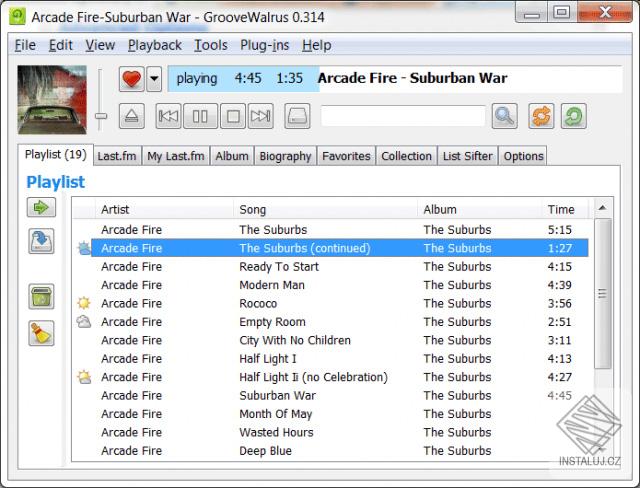
Task: Sort by the Artist column header
Action: pyautogui.click(x=164, y=209)
